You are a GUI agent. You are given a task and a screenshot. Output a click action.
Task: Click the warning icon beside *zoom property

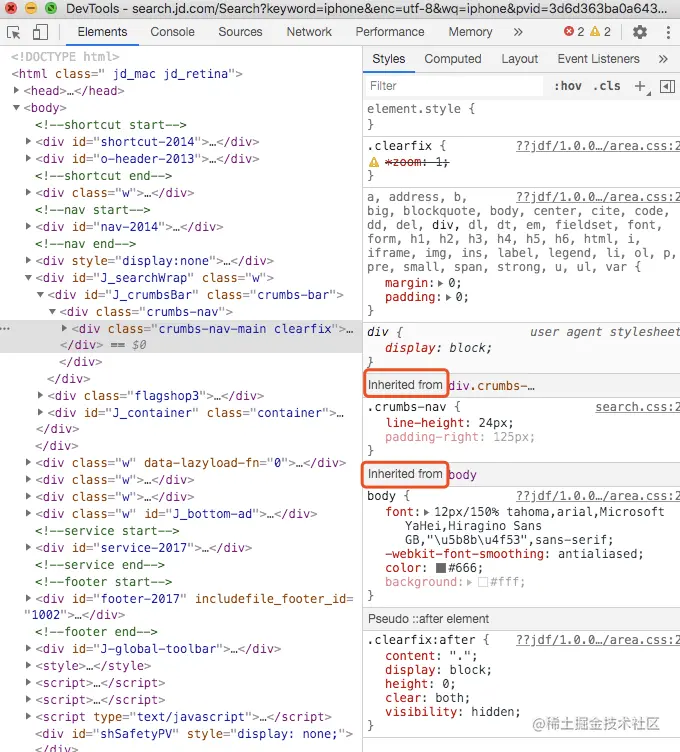point(374,162)
